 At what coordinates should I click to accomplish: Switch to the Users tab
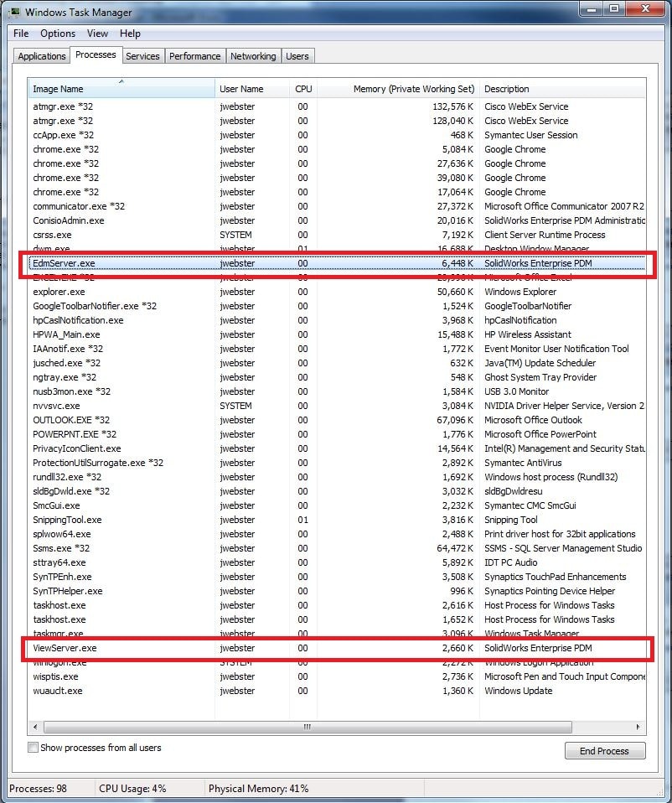pos(297,56)
